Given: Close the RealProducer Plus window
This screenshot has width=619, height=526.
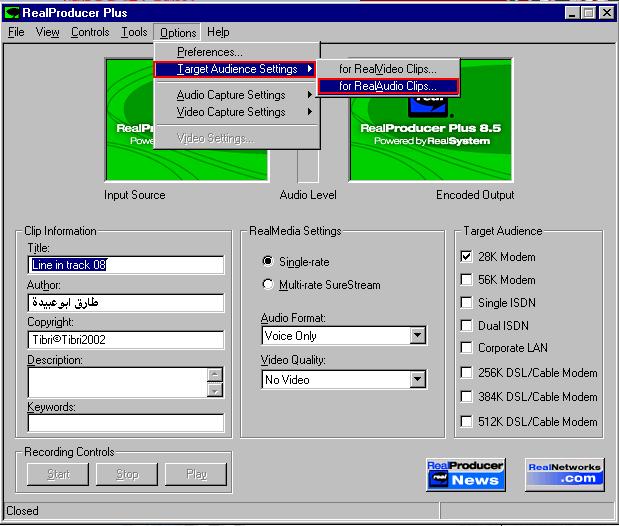Looking at the screenshot, I should [x=607, y=13].
